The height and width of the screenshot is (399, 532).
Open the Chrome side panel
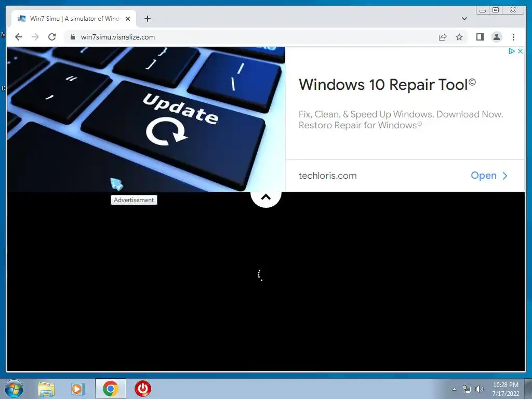480,37
